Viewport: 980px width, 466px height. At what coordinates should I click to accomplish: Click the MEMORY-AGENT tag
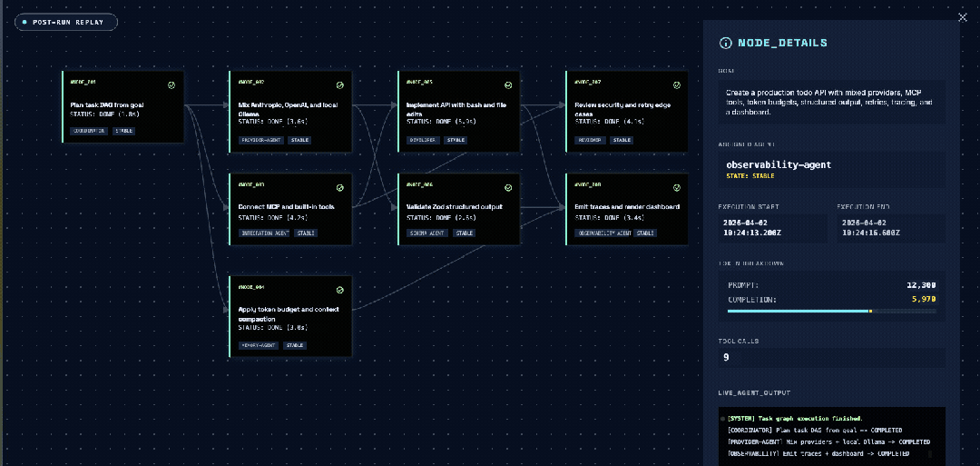pos(259,345)
